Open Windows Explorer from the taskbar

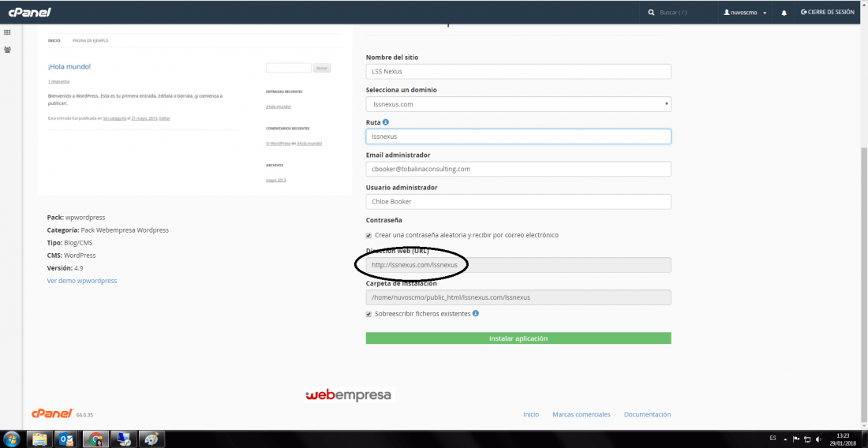(40, 439)
